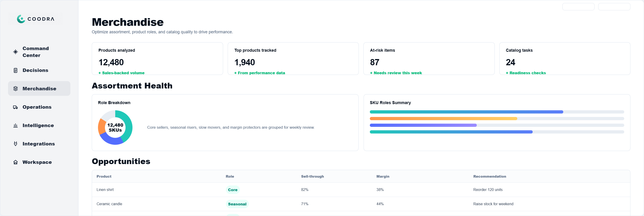Click the At-risk items value 87

374,62
